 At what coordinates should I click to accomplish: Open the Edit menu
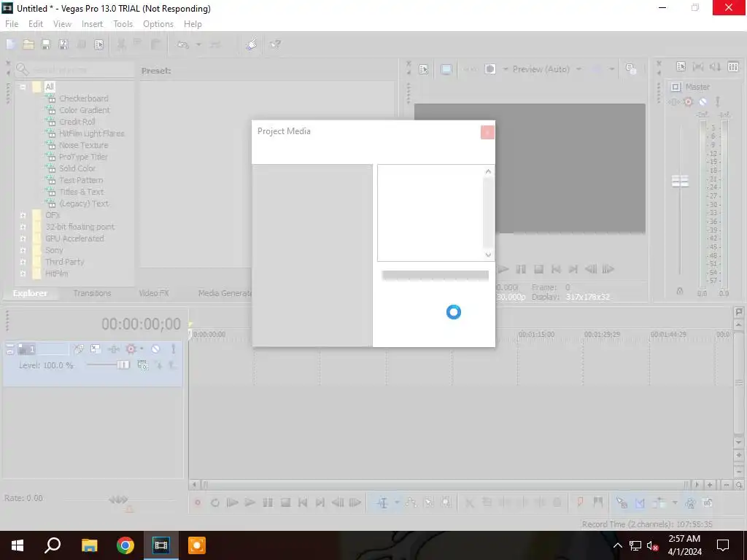click(x=35, y=24)
